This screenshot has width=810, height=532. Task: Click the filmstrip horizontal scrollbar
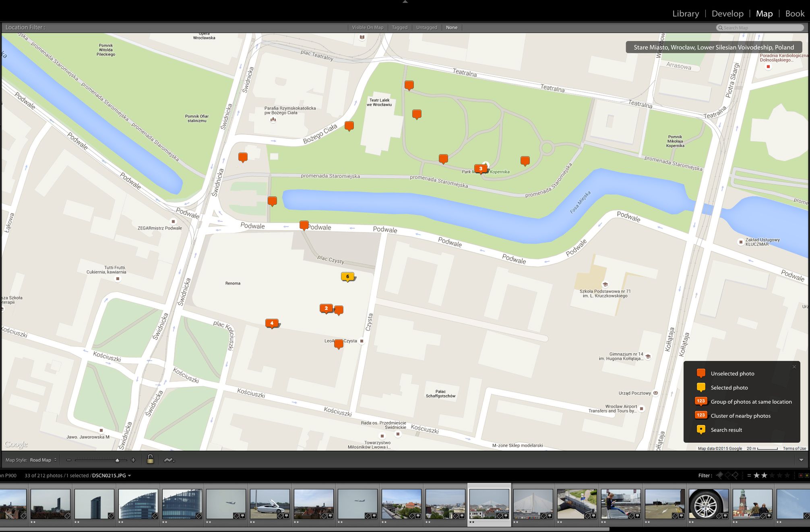[x=305, y=530]
